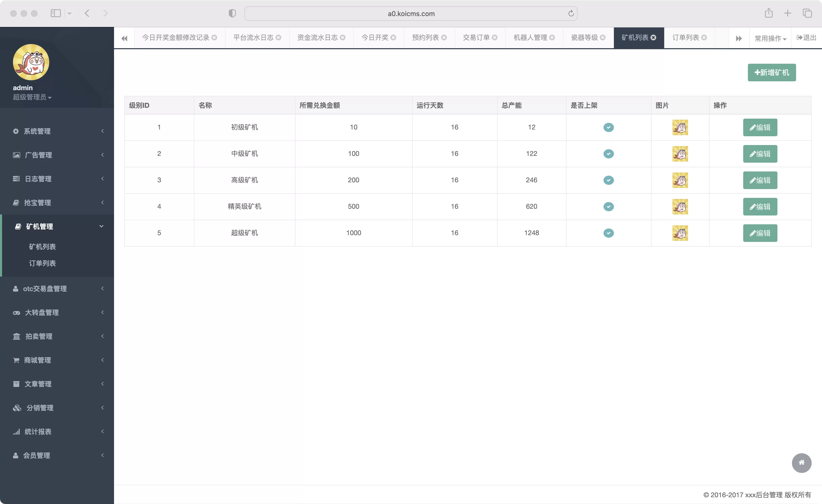Click 退出 to log out
The height and width of the screenshot is (504, 822).
[x=806, y=38]
